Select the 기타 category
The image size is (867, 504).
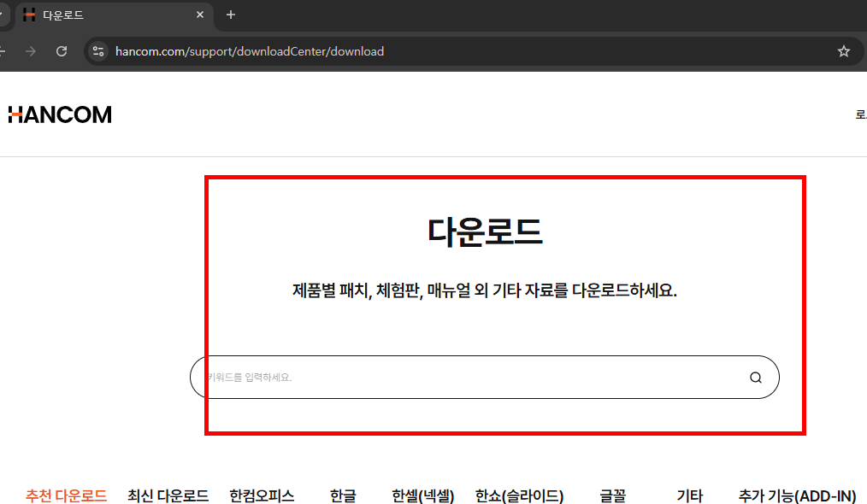(689, 495)
